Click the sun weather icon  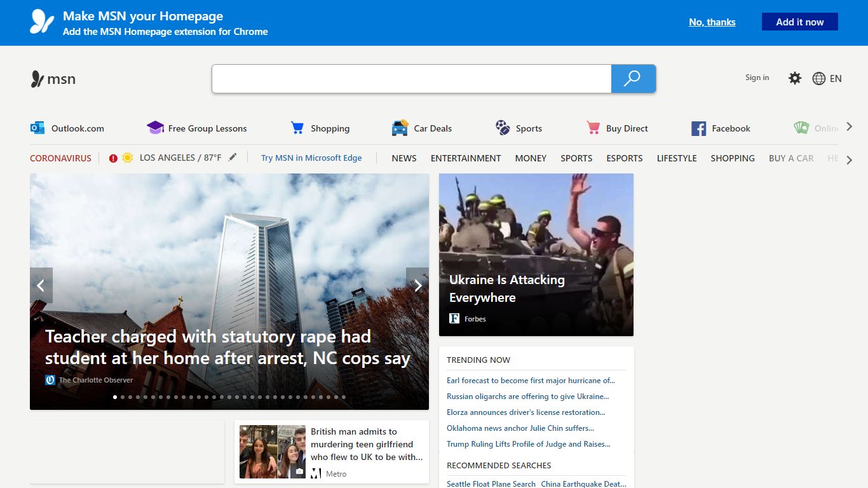[x=128, y=158]
